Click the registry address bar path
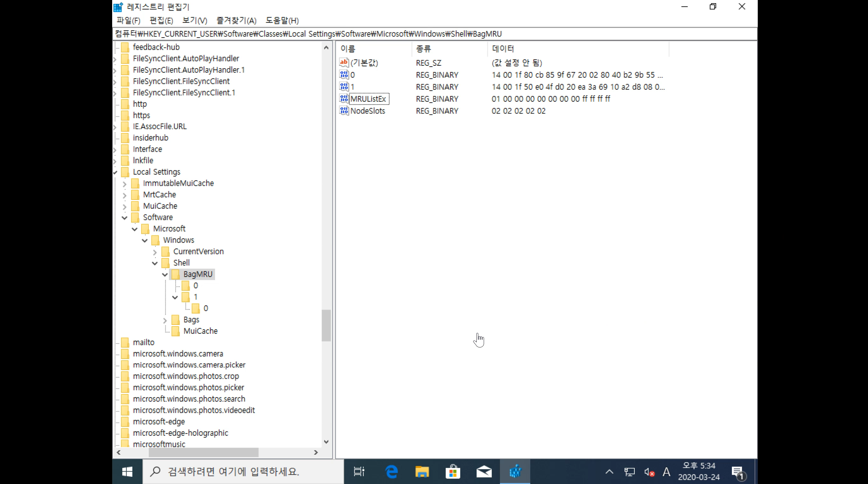 click(x=308, y=34)
